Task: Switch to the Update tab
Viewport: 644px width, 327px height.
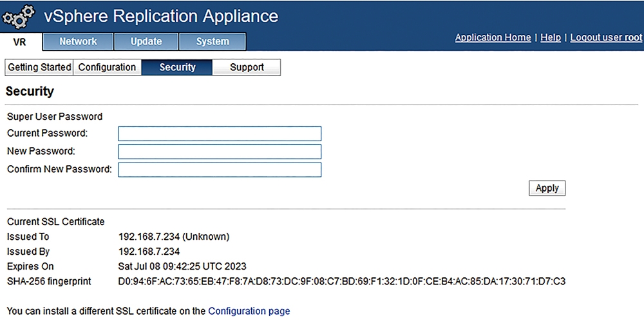Action: pyautogui.click(x=146, y=41)
